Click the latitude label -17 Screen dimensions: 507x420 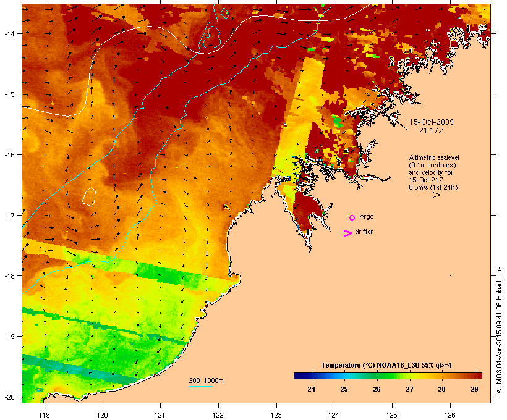(x=9, y=215)
